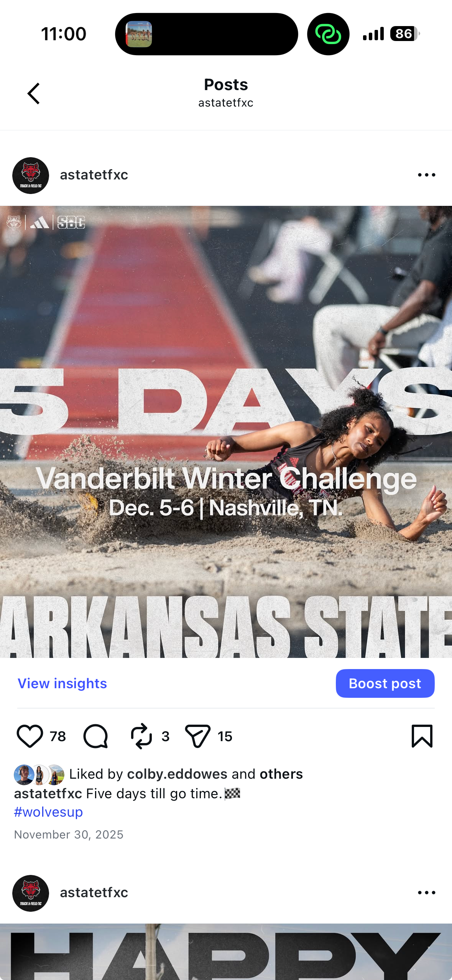The height and width of the screenshot is (980, 452).
Task: Open the #wolvesup hashtag
Action: pyautogui.click(x=48, y=812)
